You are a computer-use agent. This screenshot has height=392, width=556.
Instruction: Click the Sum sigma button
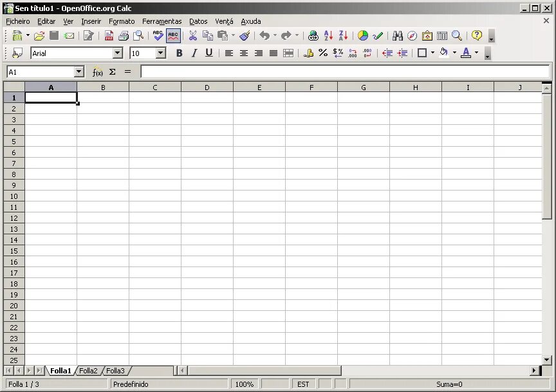pyautogui.click(x=113, y=72)
